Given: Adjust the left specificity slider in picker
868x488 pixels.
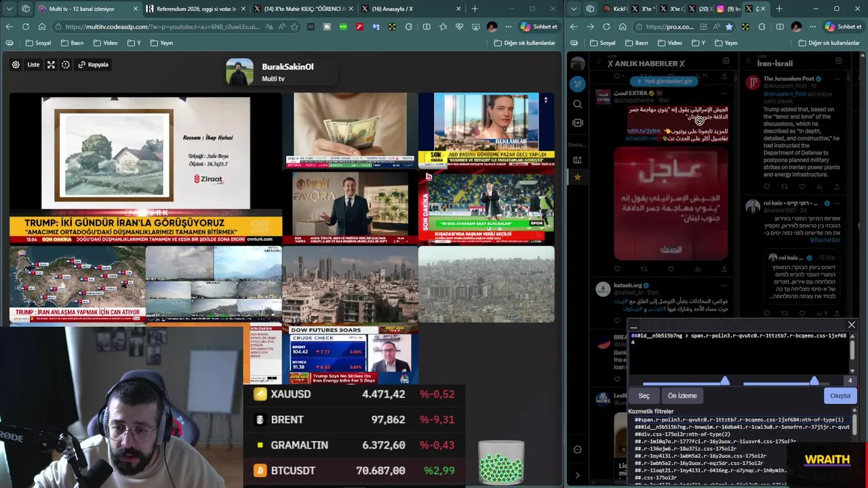Looking at the screenshot, I should 725,381.
